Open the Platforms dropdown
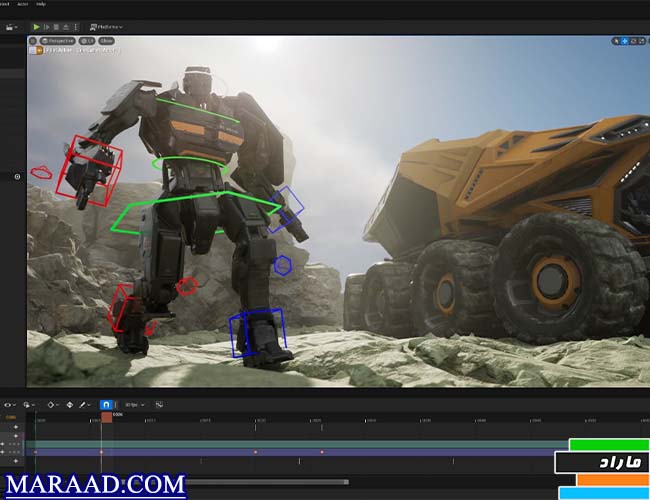 click(x=107, y=27)
